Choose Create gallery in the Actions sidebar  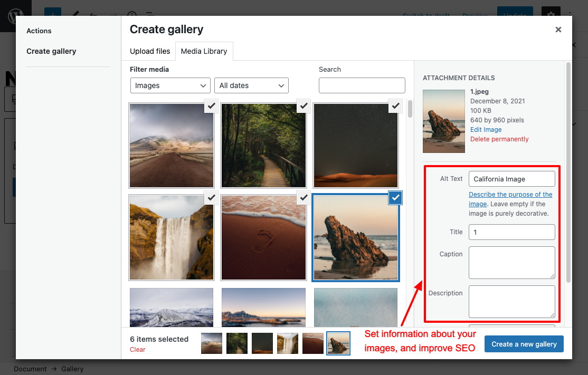tap(51, 51)
